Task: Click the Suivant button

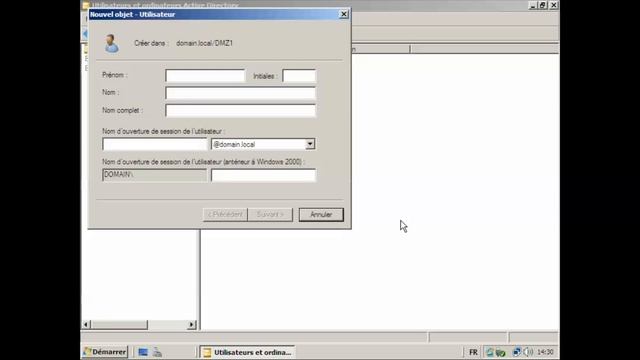Action: [x=270, y=215]
